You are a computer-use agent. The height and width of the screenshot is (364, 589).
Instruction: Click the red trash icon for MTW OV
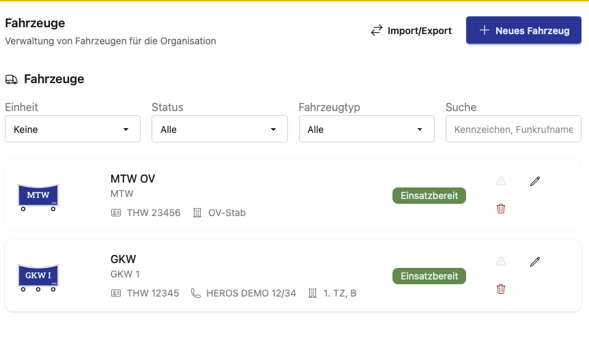coord(501,209)
